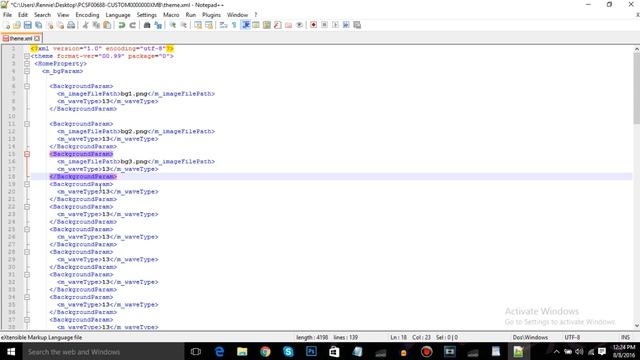
Task: Click the Save Recorded Macro icon
Action: coord(357,25)
